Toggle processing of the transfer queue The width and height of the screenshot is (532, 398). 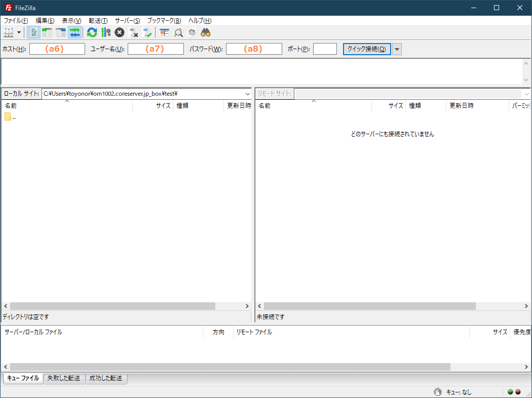click(106, 32)
